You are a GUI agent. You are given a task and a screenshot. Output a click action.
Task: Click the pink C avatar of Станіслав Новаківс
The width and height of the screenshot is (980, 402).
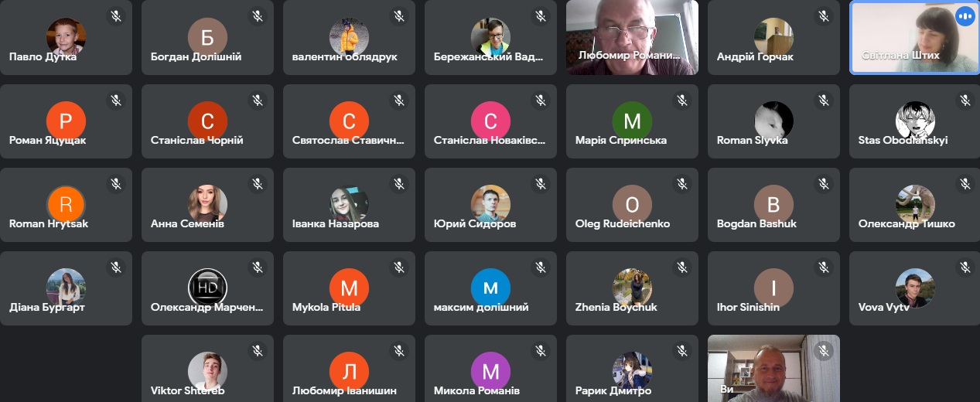[x=490, y=121]
